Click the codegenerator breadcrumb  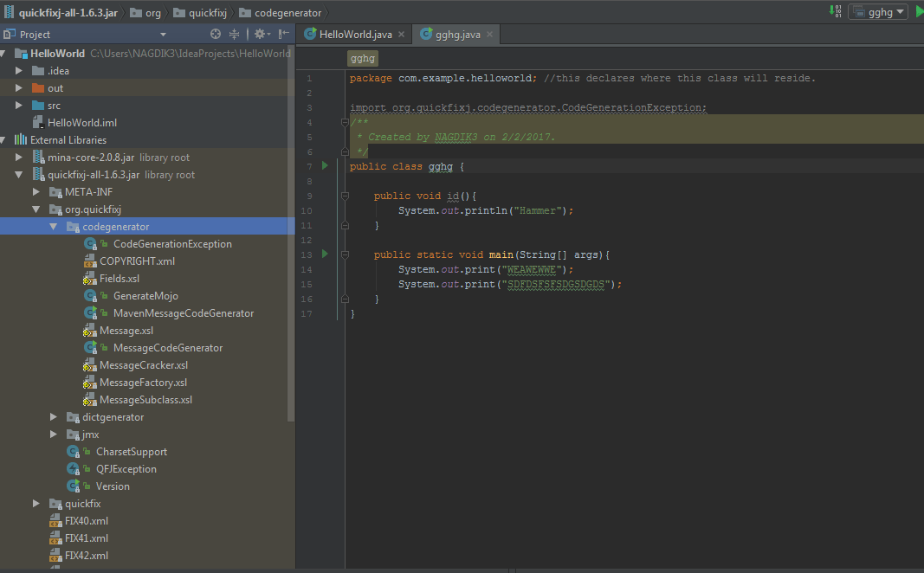coord(281,12)
